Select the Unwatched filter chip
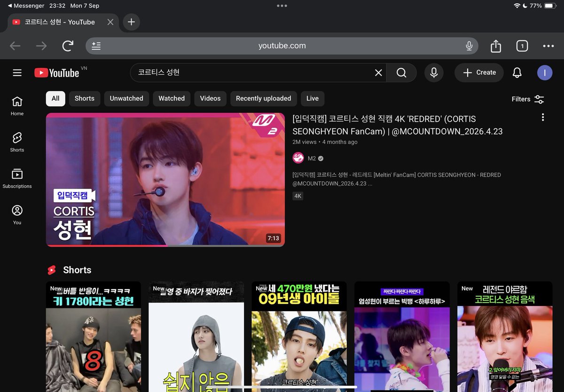 [x=126, y=99]
